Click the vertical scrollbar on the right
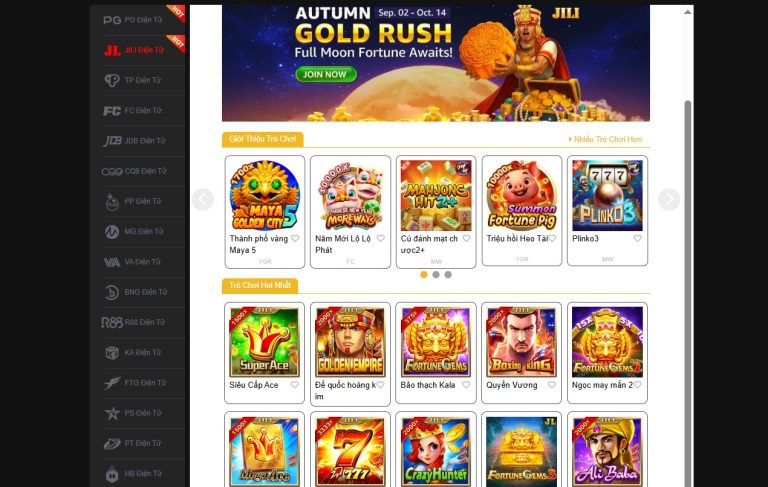 [x=688, y=294]
